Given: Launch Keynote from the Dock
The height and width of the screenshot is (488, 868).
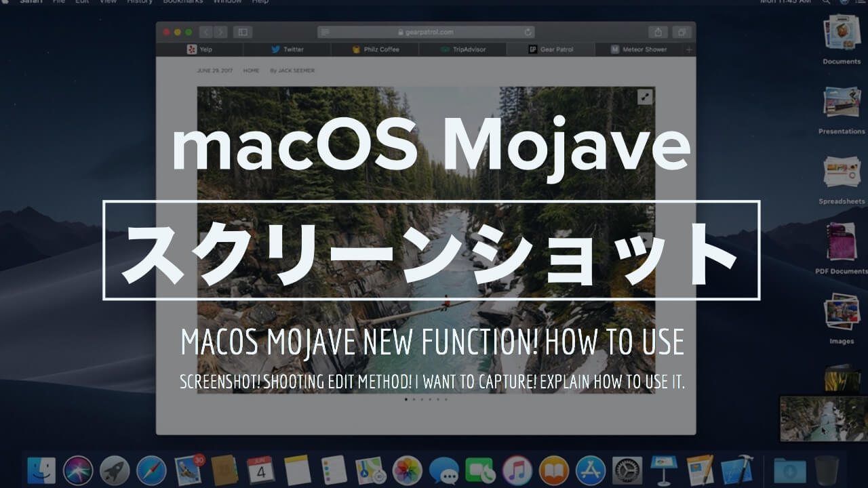Looking at the screenshot, I should point(664,470).
